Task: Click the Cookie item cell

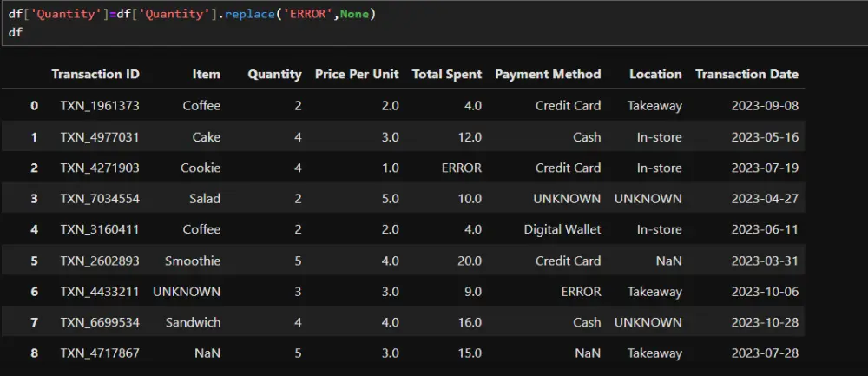Action: tap(201, 168)
